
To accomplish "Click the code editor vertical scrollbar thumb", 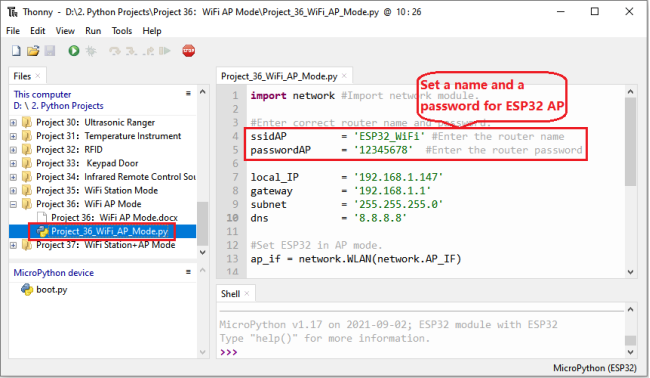I will point(631,142).
